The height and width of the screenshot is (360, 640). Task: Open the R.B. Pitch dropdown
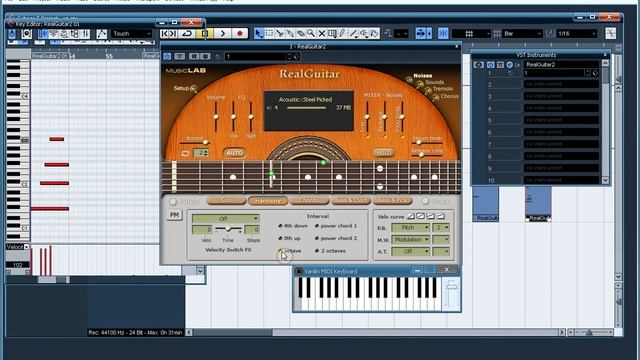(410, 227)
